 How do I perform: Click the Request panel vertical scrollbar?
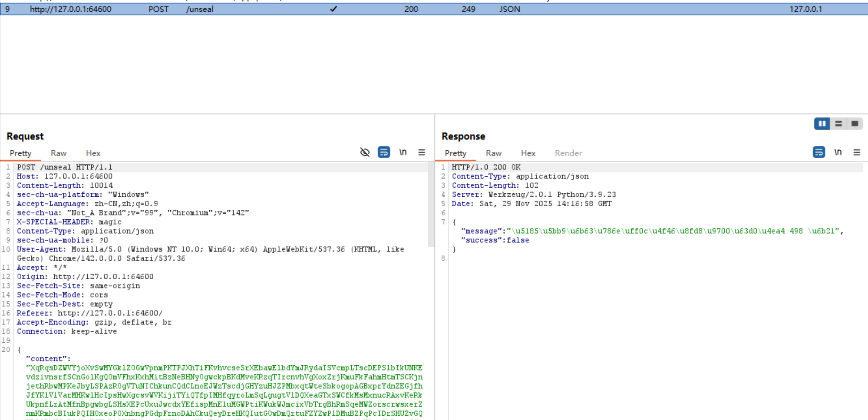[431, 208]
